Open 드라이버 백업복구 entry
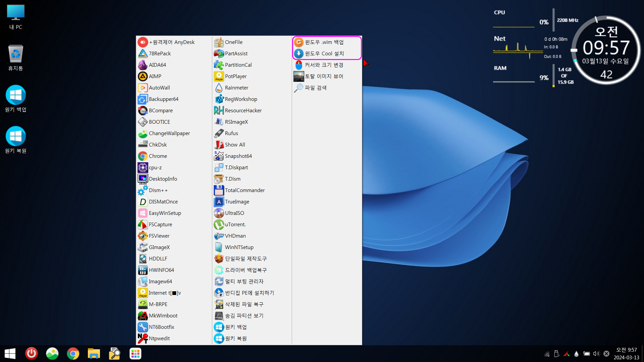The width and height of the screenshot is (644, 362). click(x=252, y=270)
